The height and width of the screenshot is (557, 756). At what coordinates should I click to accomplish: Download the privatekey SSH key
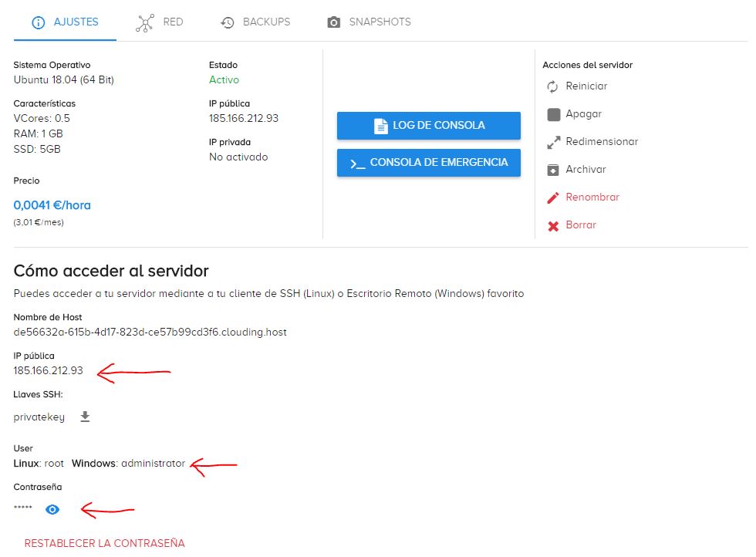tap(85, 417)
